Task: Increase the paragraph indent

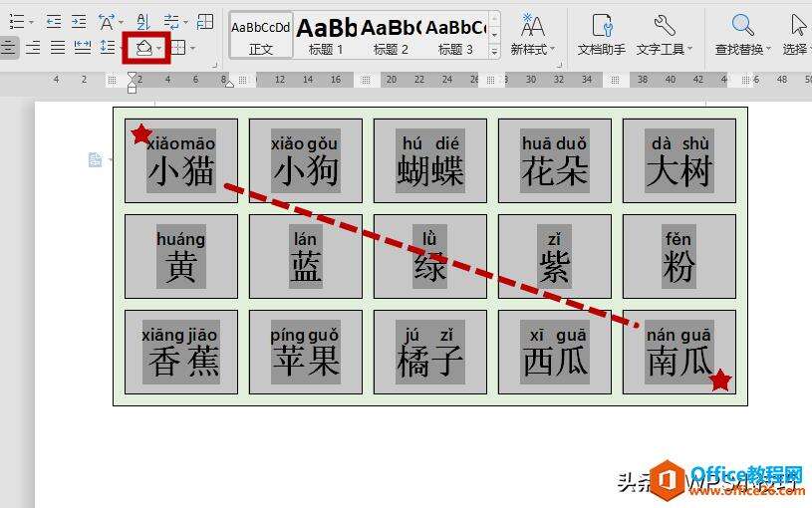Action: tap(79, 21)
